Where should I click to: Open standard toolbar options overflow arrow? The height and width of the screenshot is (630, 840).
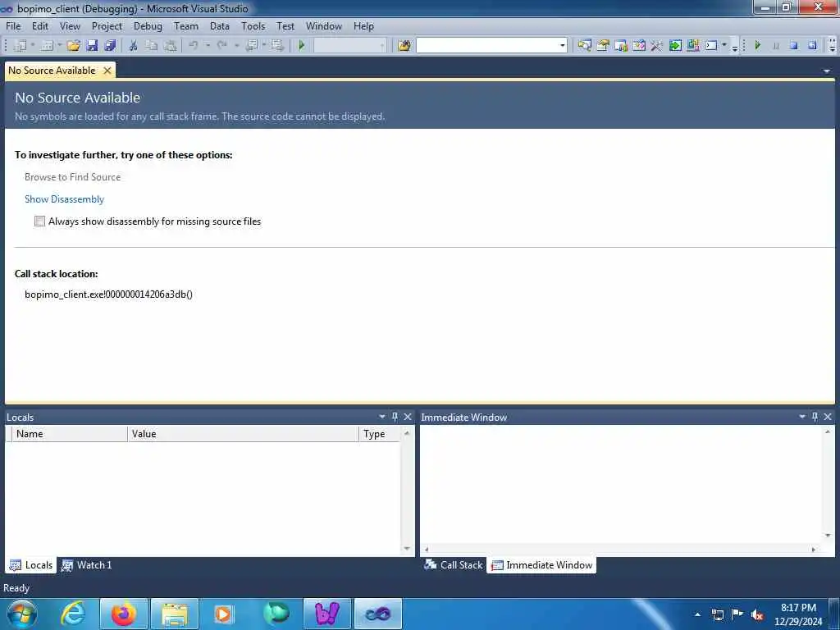(x=735, y=48)
